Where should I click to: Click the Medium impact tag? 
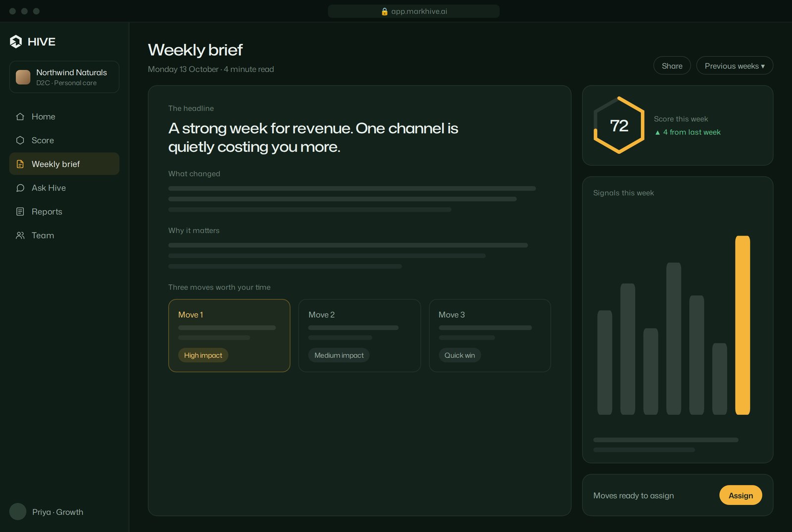point(339,355)
